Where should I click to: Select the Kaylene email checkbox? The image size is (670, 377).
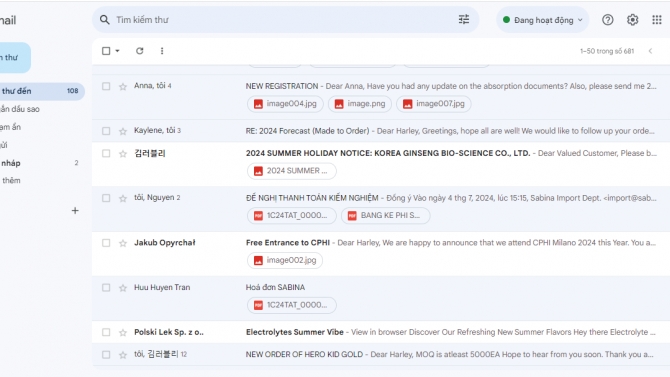[106, 131]
